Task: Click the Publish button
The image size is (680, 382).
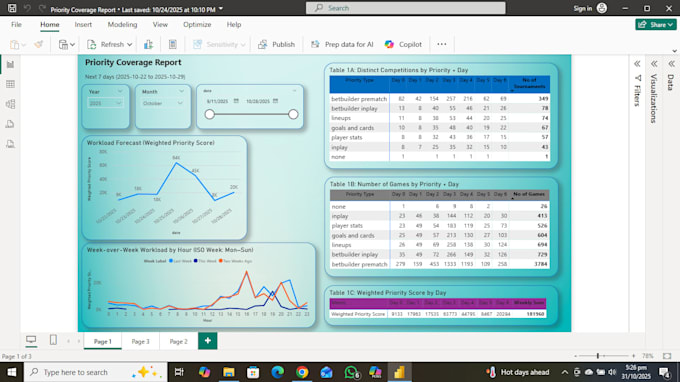Action: (x=276, y=45)
